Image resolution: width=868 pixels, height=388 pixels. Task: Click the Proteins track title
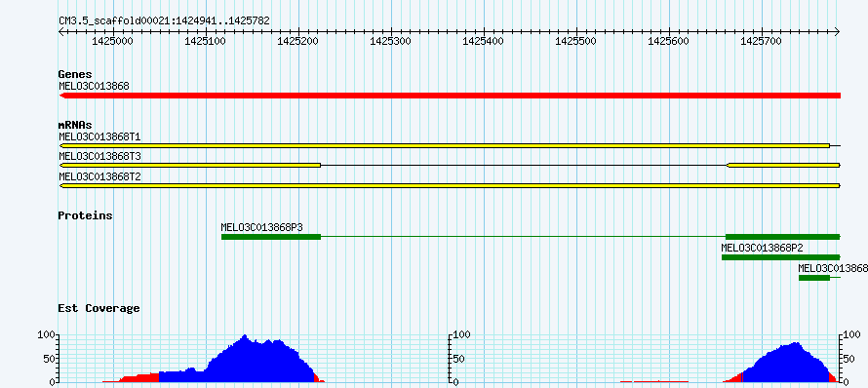pyautogui.click(x=85, y=215)
